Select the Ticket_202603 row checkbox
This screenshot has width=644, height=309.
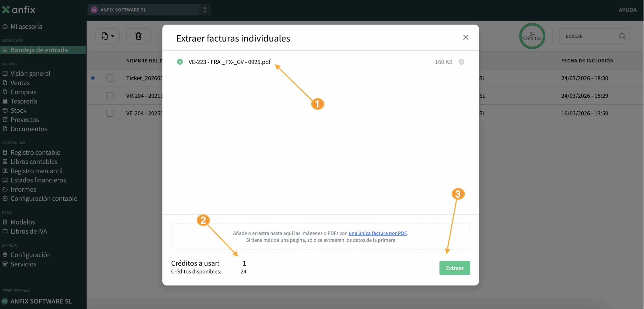point(110,78)
